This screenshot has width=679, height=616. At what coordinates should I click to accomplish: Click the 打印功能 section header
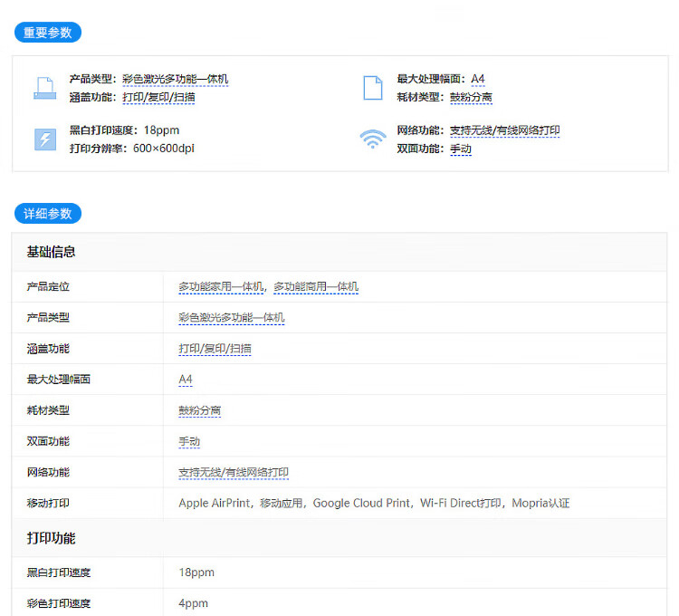(x=52, y=538)
